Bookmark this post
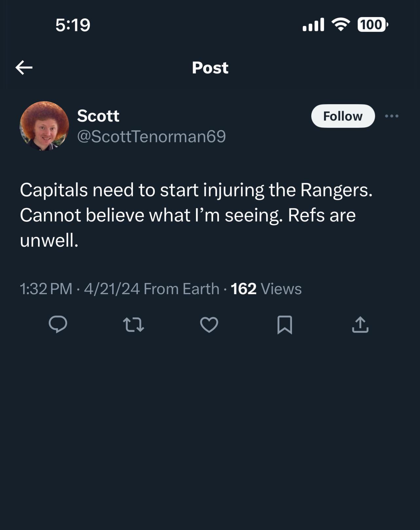The height and width of the screenshot is (530, 420). pos(284,325)
